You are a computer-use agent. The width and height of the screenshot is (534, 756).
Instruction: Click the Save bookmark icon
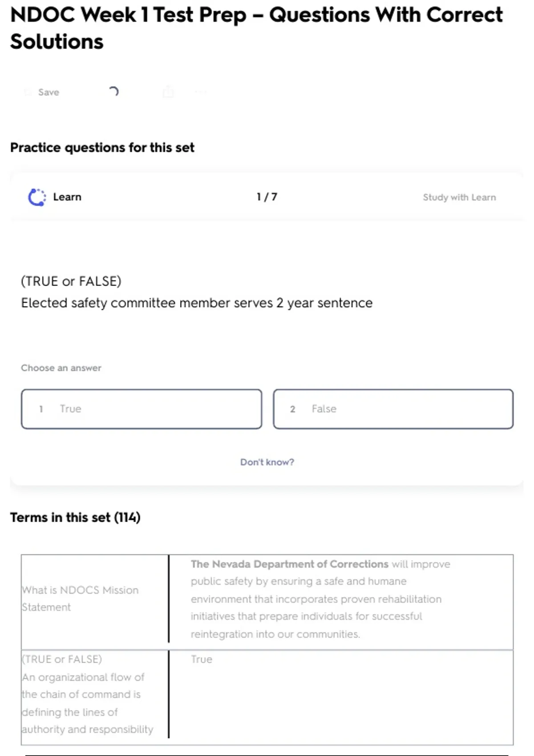[x=28, y=92]
